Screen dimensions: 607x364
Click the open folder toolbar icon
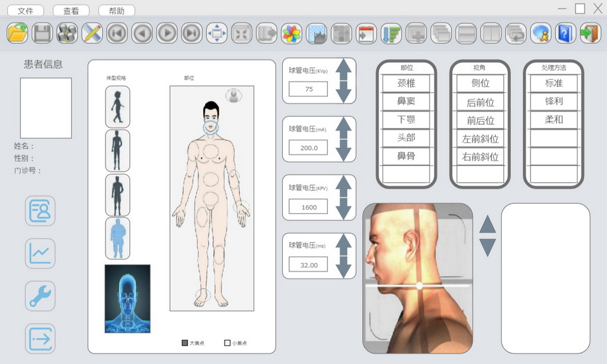click(17, 33)
